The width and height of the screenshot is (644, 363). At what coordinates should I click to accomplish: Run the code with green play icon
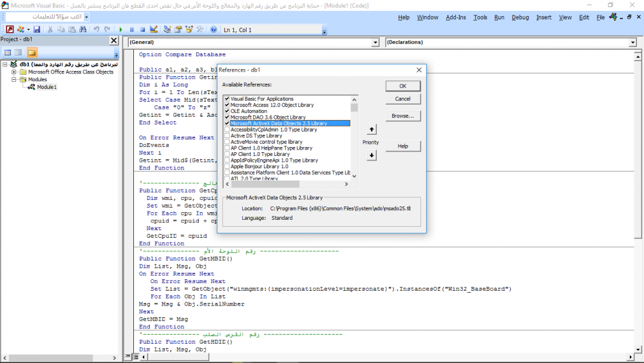tap(121, 30)
